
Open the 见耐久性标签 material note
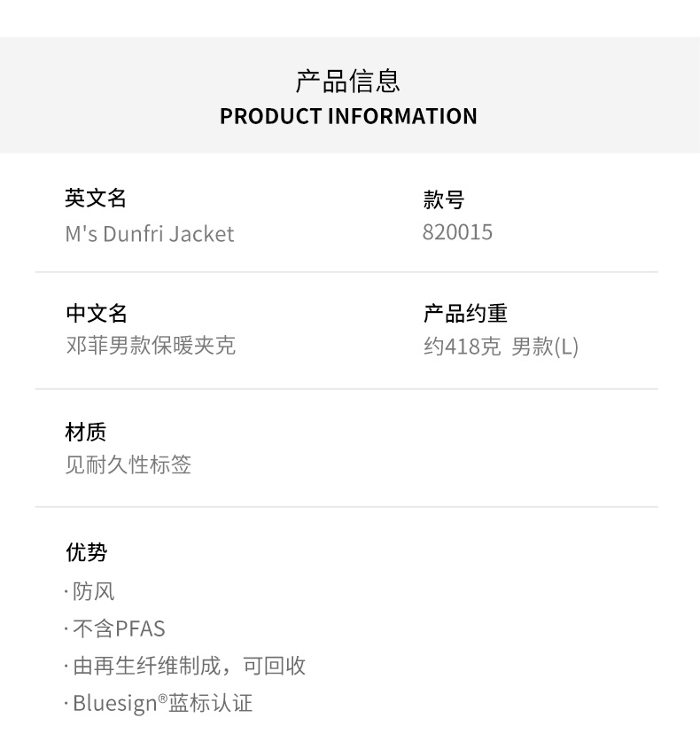(x=128, y=464)
